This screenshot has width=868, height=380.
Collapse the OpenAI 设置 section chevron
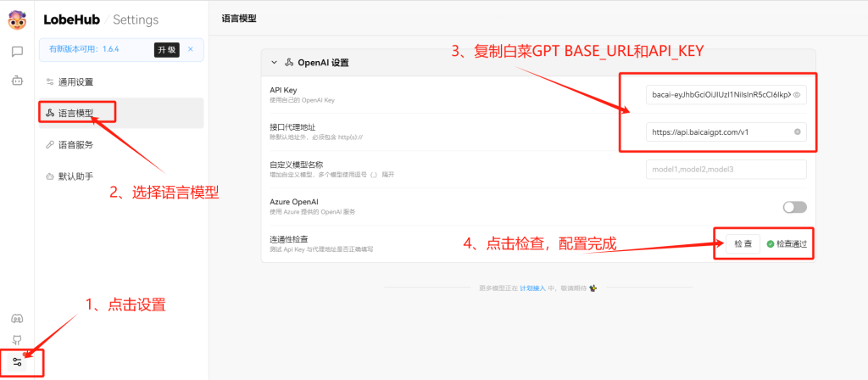[x=274, y=63]
